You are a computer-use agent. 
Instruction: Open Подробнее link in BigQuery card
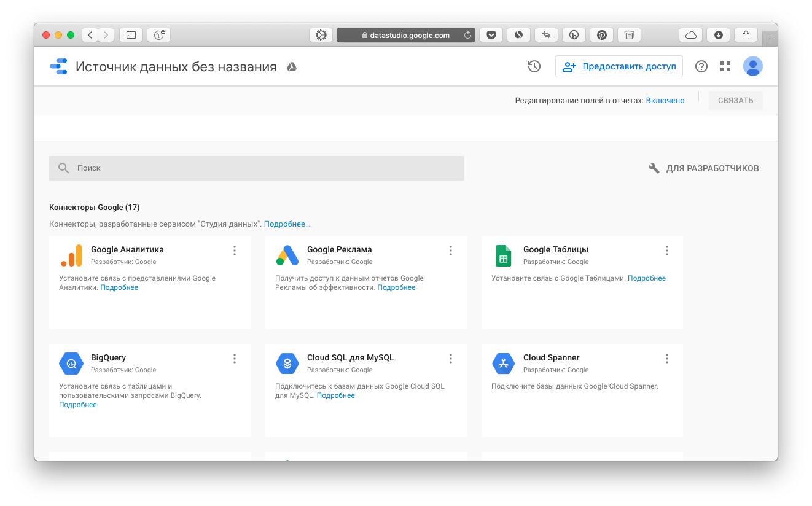[x=78, y=405]
